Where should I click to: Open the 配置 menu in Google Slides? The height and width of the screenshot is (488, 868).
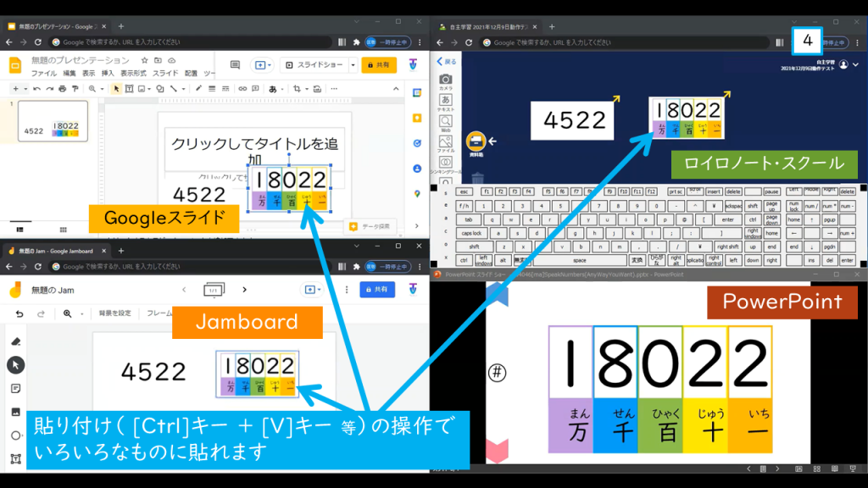click(191, 73)
